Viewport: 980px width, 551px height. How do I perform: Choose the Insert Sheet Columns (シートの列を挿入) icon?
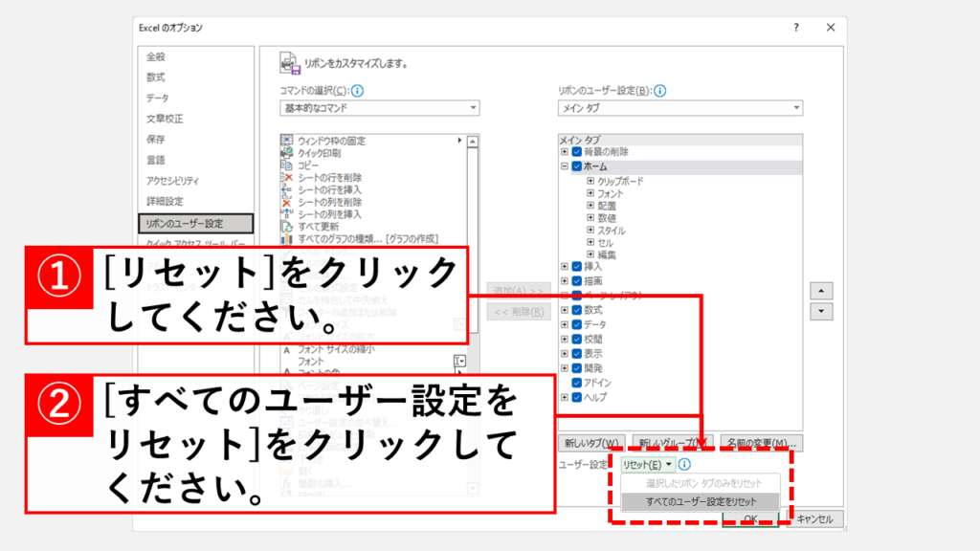tap(286, 214)
